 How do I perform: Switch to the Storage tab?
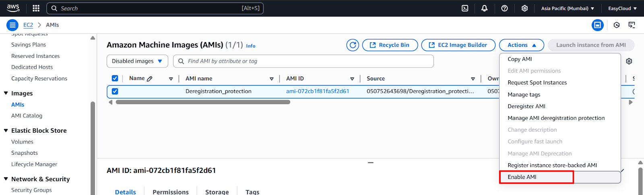217,192
